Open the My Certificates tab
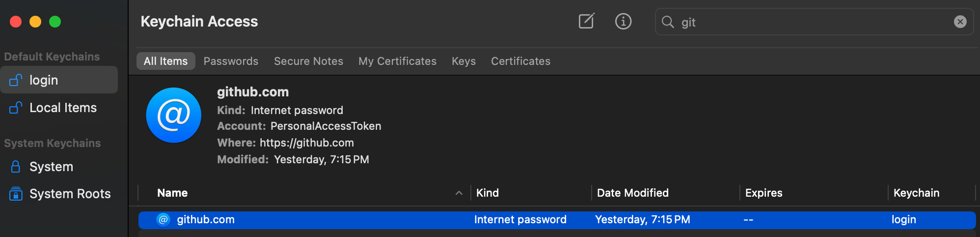The image size is (980, 237). (x=397, y=61)
